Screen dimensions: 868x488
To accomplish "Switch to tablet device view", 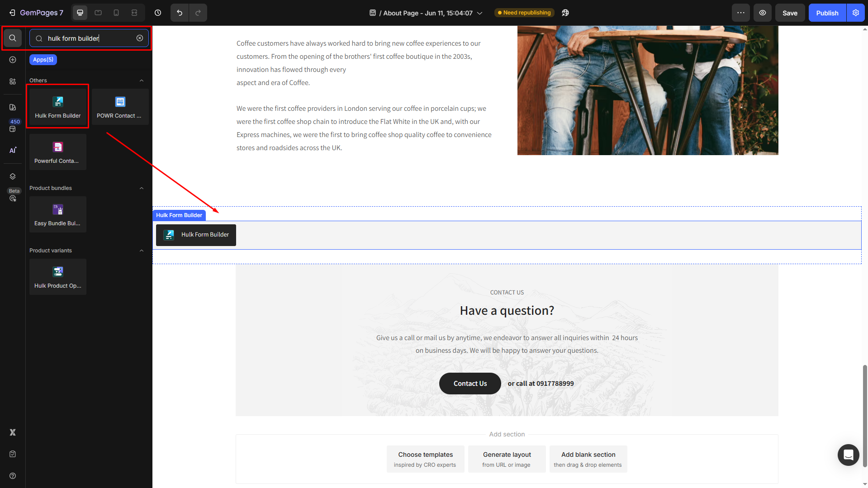I will coord(98,13).
